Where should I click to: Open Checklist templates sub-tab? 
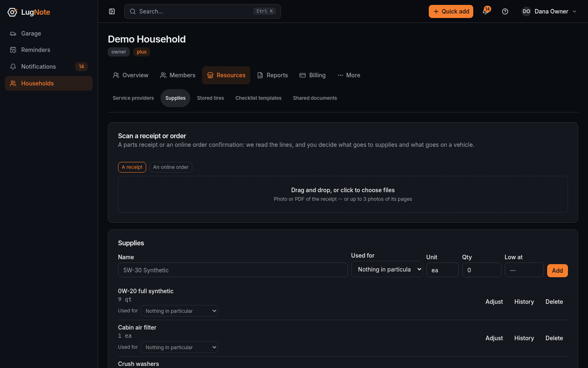(x=258, y=98)
